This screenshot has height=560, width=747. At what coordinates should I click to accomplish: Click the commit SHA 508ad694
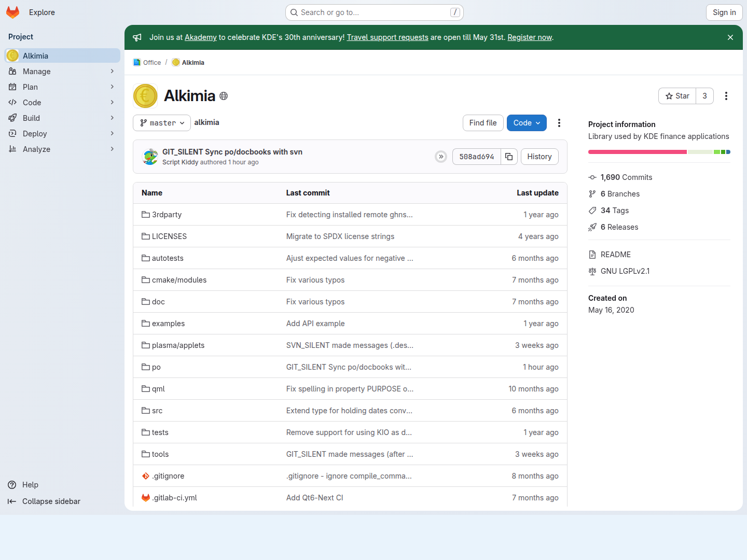[x=477, y=157]
